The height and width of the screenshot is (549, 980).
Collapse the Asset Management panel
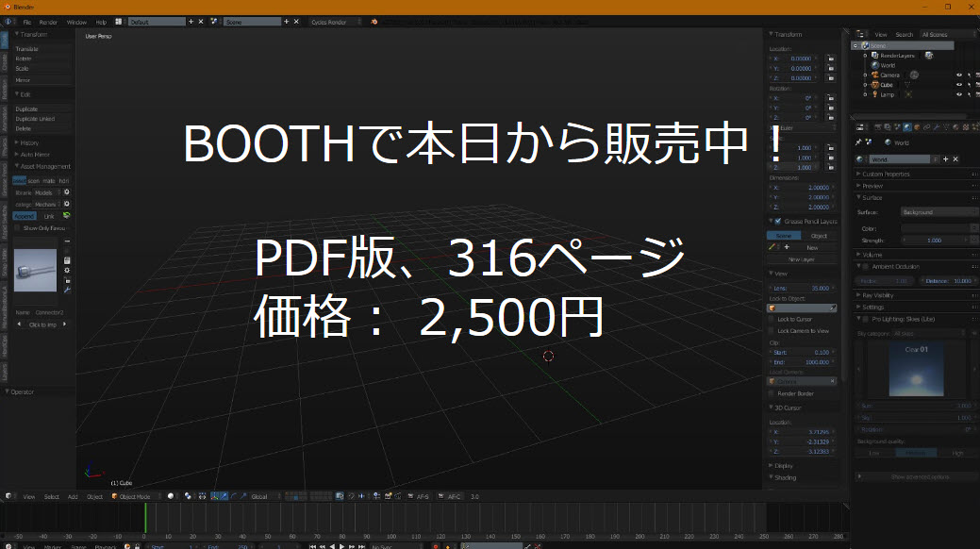click(x=44, y=166)
